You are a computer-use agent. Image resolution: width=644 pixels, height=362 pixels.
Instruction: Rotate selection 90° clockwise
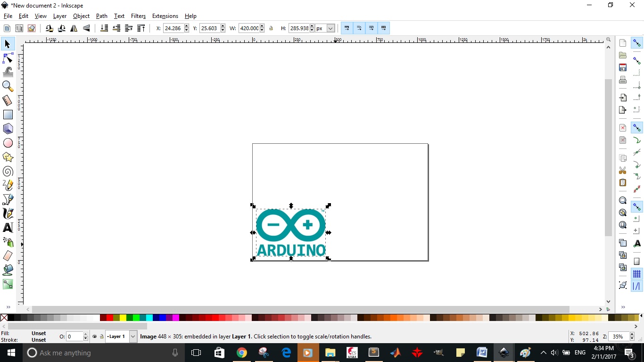pos(62,28)
